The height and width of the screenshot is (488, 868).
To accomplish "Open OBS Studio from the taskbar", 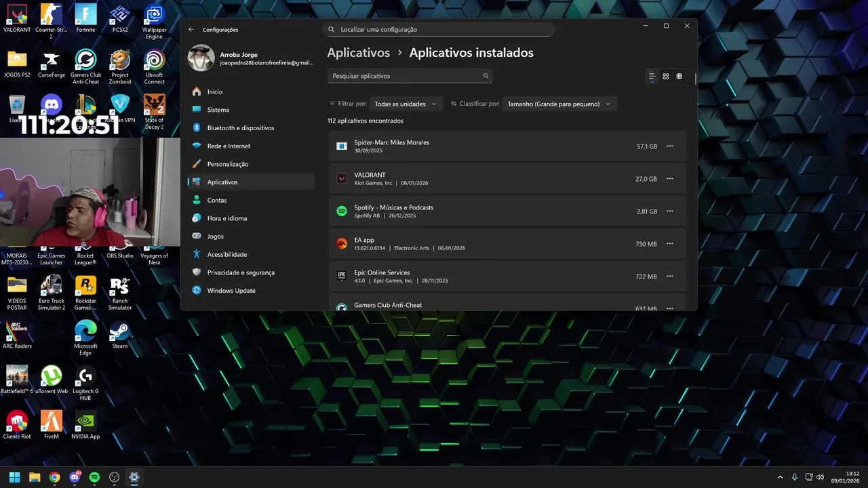I will pos(115,477).
